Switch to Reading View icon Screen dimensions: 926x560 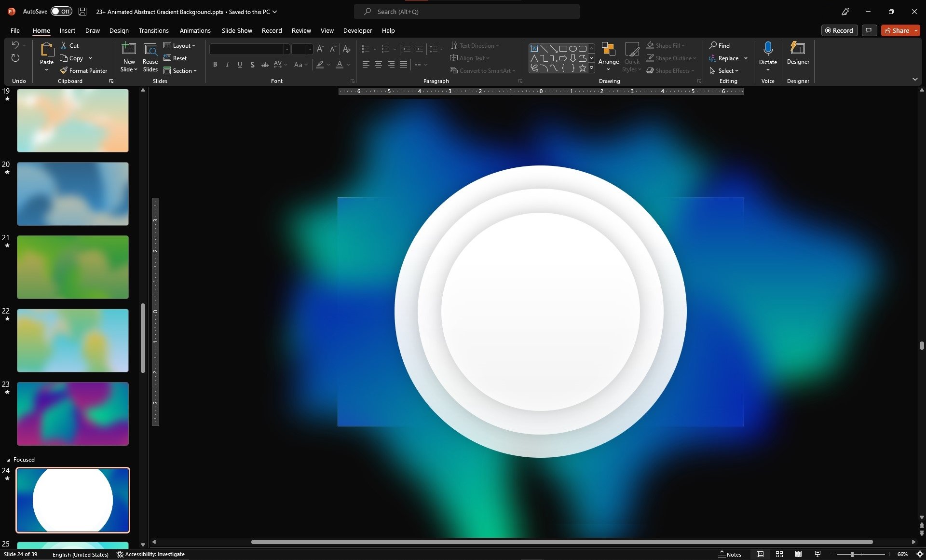(798, 554)
